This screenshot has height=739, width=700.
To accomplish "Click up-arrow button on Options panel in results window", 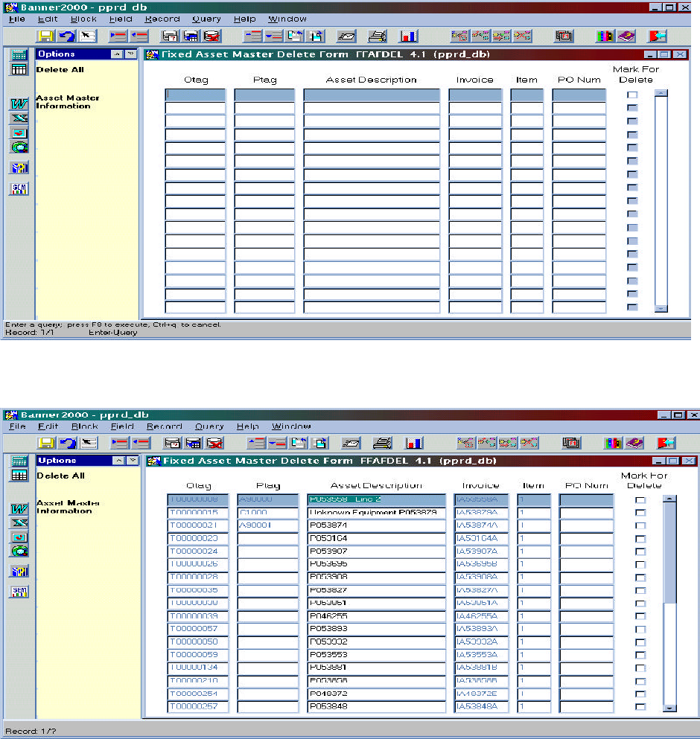I will pos(119,461).
